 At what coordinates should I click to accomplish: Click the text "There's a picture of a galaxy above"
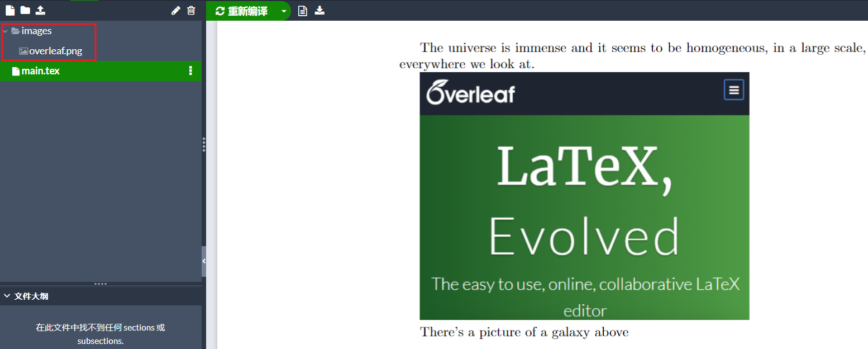(x=524, y=332)
